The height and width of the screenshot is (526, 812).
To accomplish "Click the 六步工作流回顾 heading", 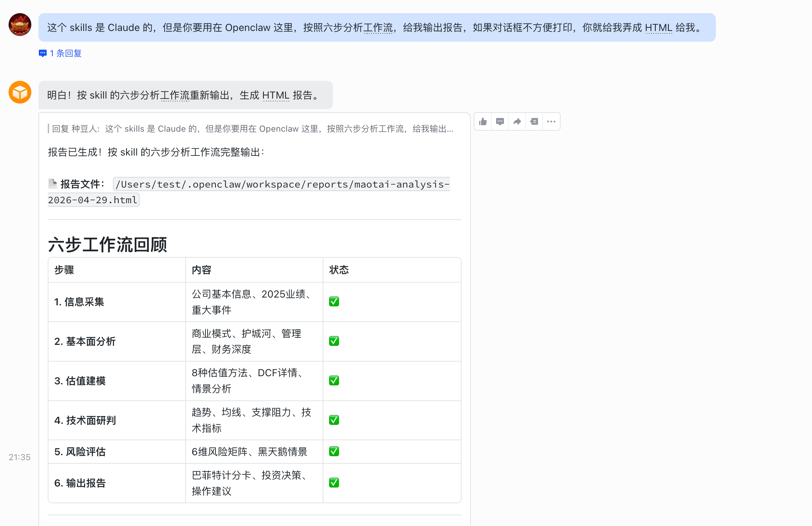I will coord(108,245).
